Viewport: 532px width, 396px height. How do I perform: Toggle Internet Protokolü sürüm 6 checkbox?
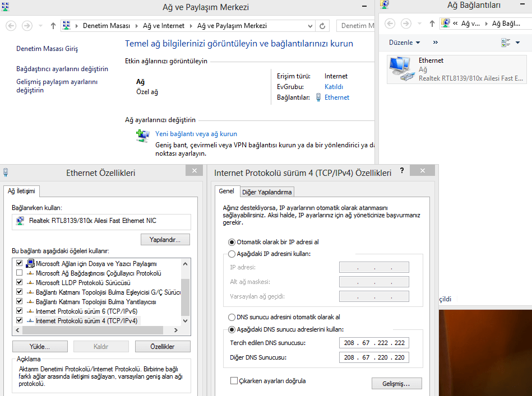[19, 310]
